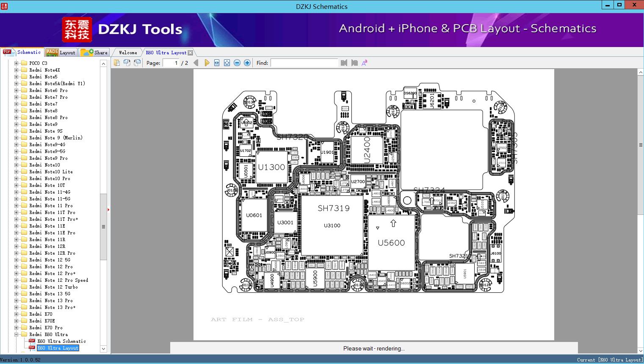
Task: Expand the Redmi K70 Pro folder
Action: coord(16,328)
